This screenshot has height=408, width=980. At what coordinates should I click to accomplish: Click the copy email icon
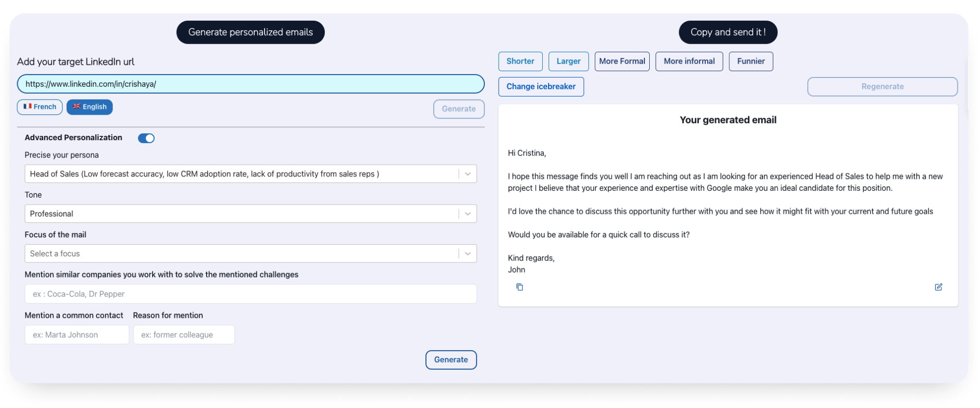[x=519, y=287]
